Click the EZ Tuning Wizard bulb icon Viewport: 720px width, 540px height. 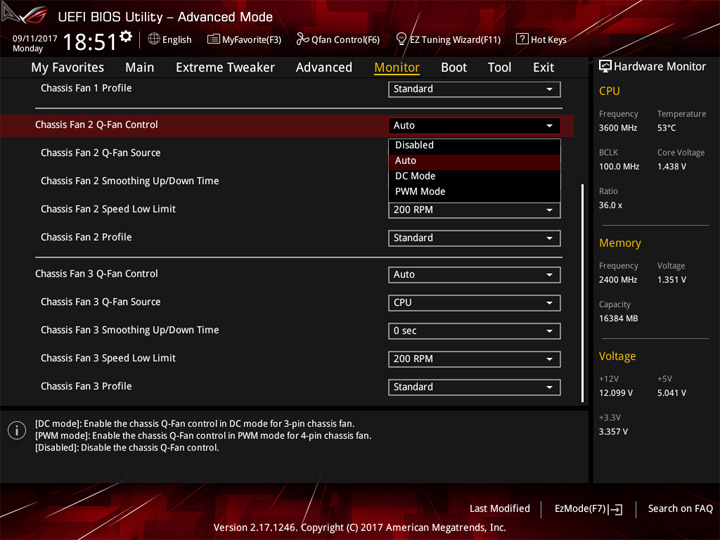(x=401, y=39)
